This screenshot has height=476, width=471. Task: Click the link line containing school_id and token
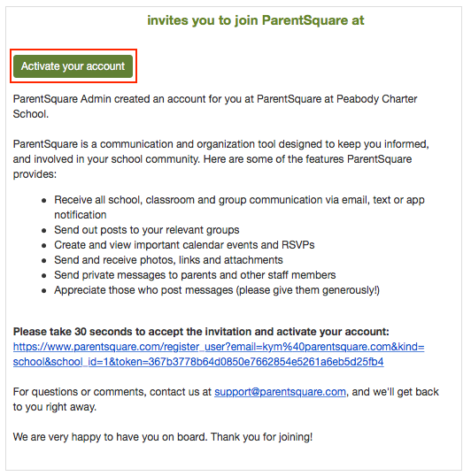click(198, 362)
